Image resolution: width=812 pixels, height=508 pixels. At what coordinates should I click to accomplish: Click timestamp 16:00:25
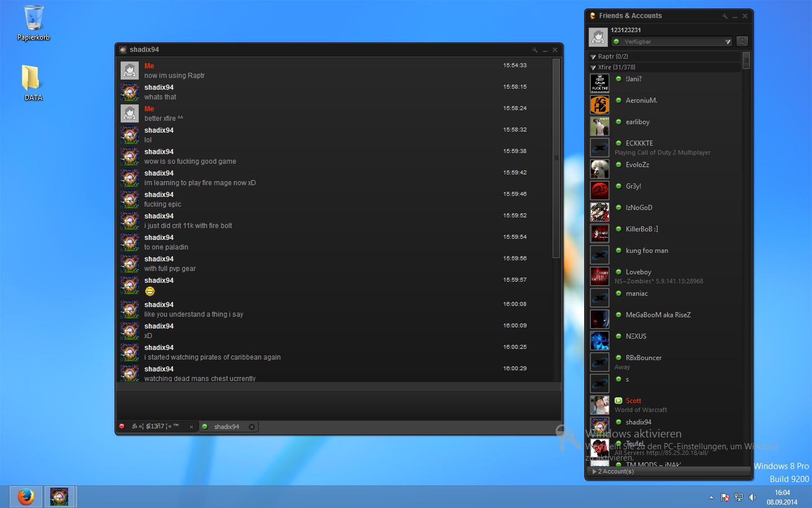(x=515, y=347)
